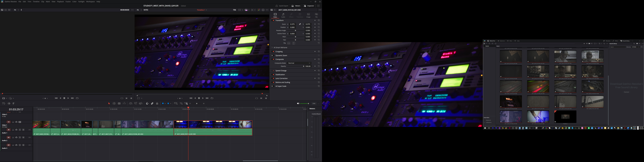The height and width of the screenshot is (162, 644).
Task: Switch to the Audio inspector tab
Action: pyautogui.click(x=283, y=15)
